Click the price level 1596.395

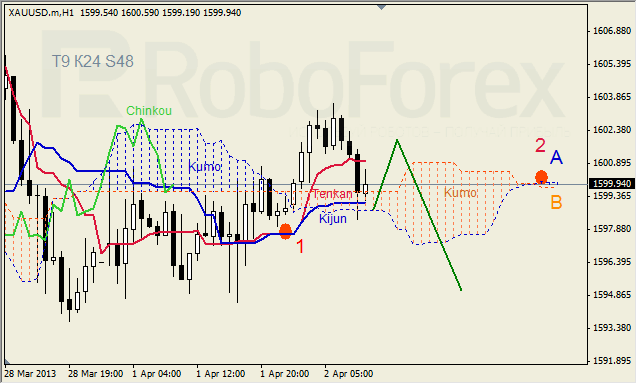click(x=612, y=262)
